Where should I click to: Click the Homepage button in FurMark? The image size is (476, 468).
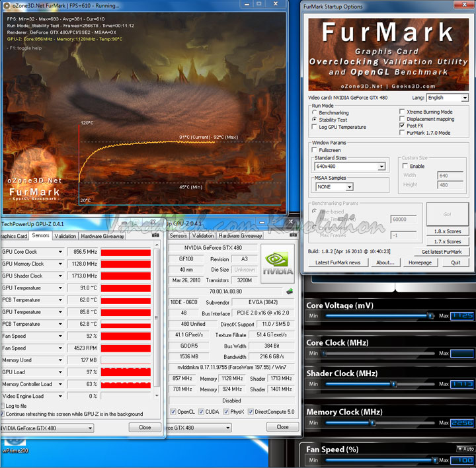coord(420,262)
